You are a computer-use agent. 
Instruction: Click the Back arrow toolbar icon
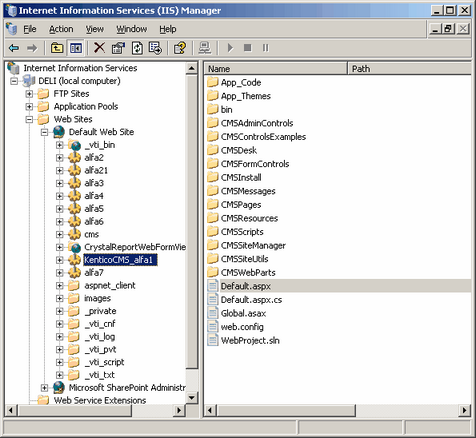coord(14,48)
